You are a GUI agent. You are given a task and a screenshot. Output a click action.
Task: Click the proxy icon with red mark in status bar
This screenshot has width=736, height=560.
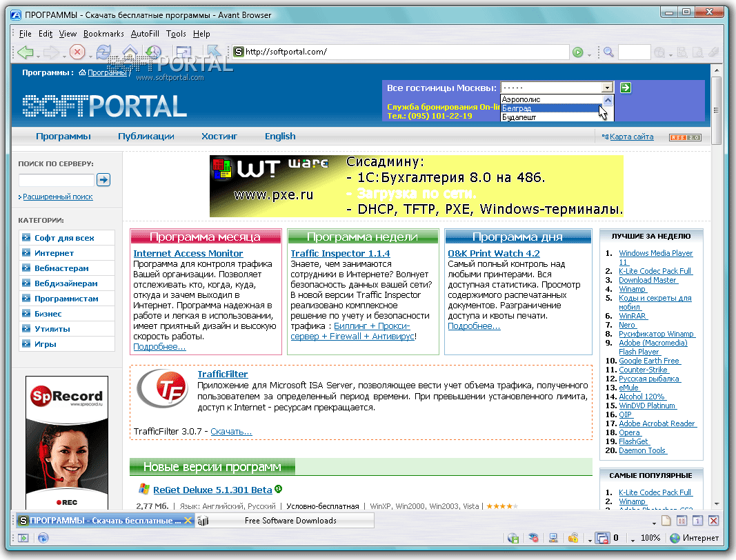pos(534,538)
